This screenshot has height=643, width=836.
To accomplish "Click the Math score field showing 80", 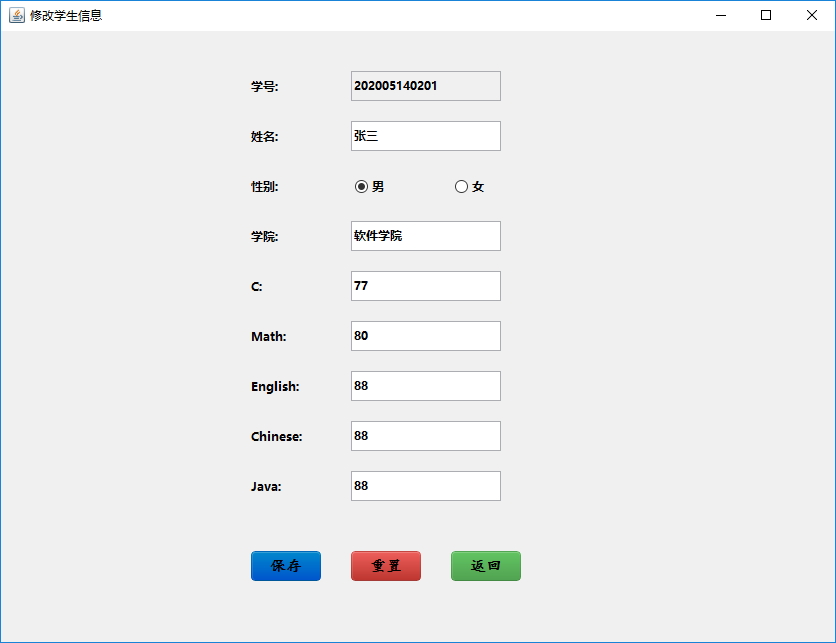I will tap(425, 335).
